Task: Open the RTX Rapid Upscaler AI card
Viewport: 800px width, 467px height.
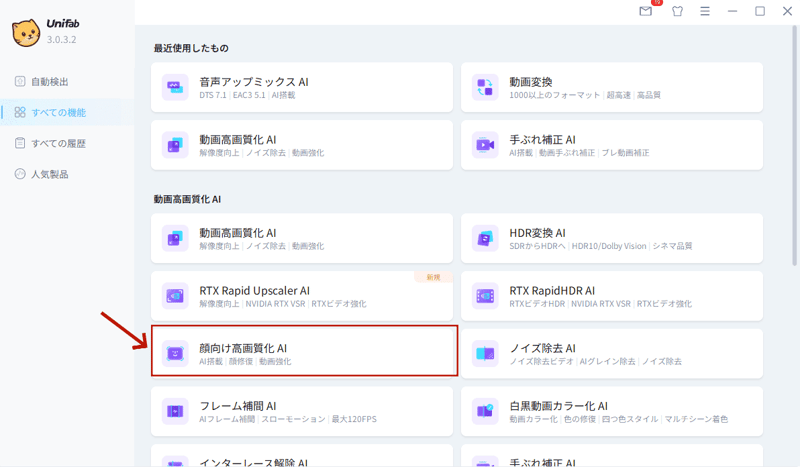Action: 304,297
